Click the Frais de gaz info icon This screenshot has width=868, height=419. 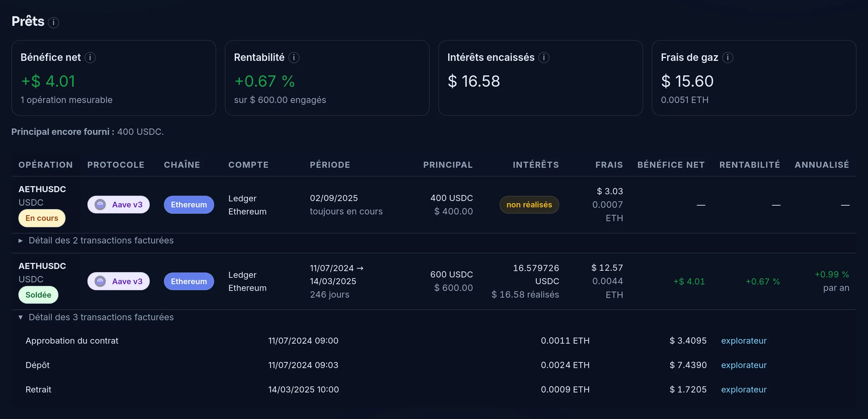pyautogui.click(x=728, y=57)
